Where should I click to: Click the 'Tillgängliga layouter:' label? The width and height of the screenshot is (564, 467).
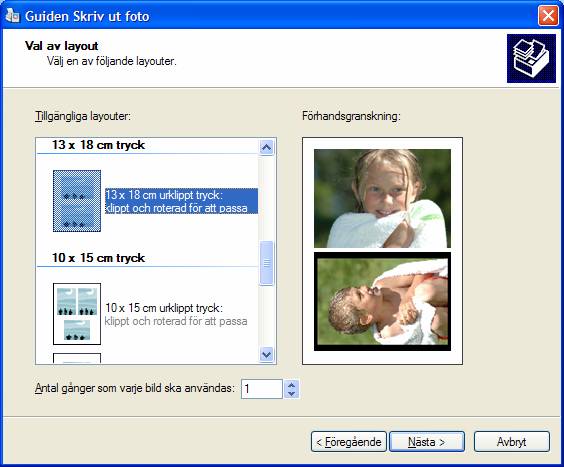tap(83, 116)
